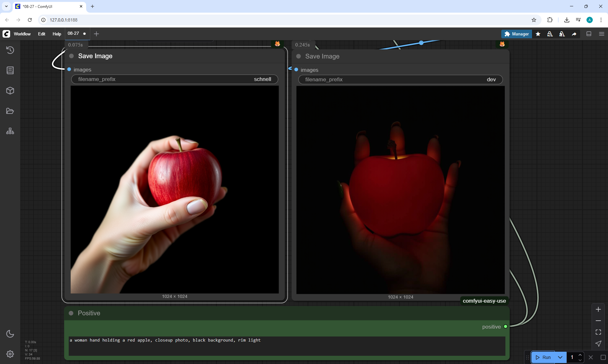Collapse the schnell Save Image node
The image size is (608, 364).
(72, 56)
